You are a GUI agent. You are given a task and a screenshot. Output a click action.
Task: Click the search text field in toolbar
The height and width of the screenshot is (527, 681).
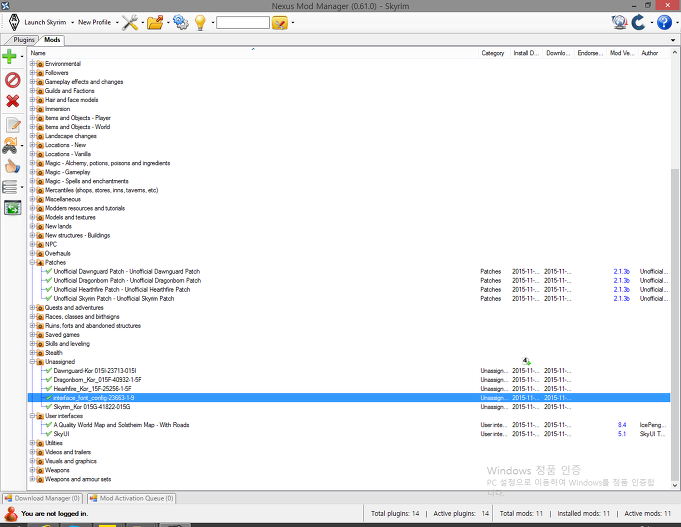[243, 22]
